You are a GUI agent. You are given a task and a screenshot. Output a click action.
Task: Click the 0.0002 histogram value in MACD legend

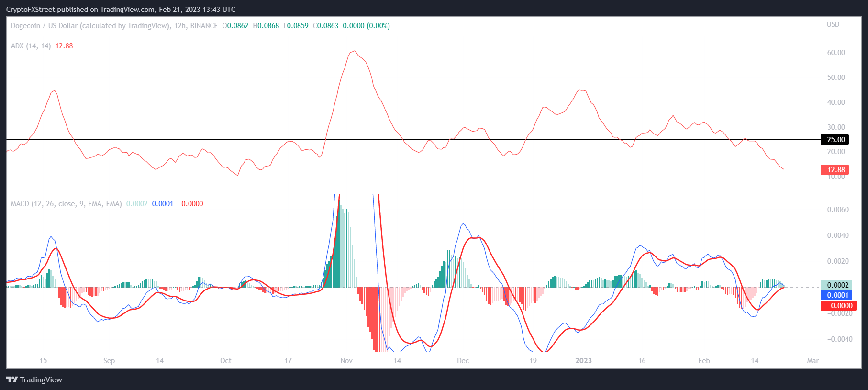(x=137, y=204)
